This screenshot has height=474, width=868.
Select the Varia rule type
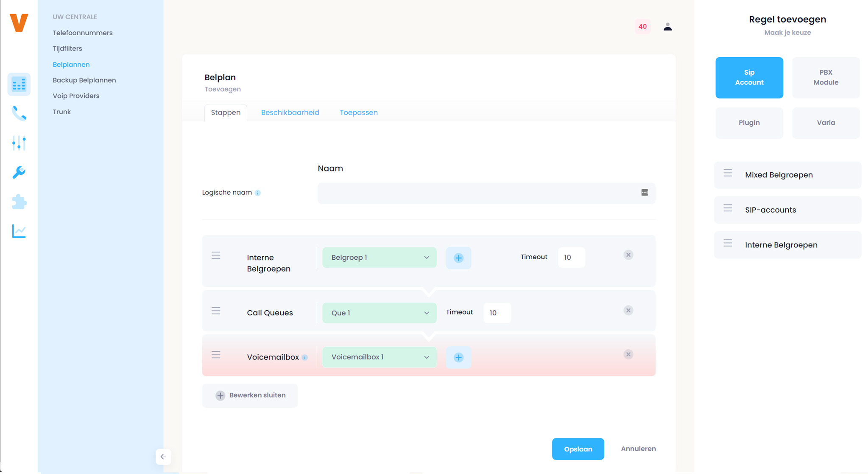pyautogui.click(x=826, y=123)
